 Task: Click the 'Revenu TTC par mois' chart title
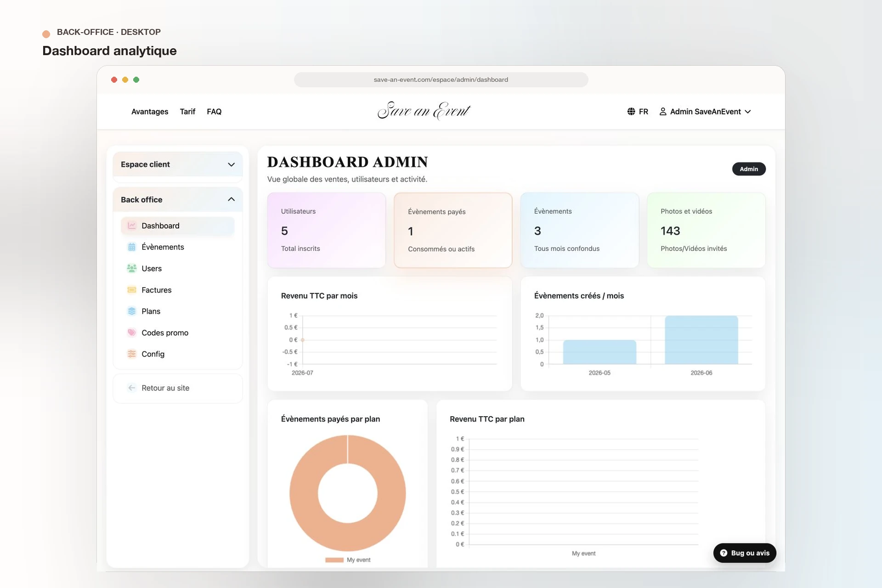click(319, 296)
